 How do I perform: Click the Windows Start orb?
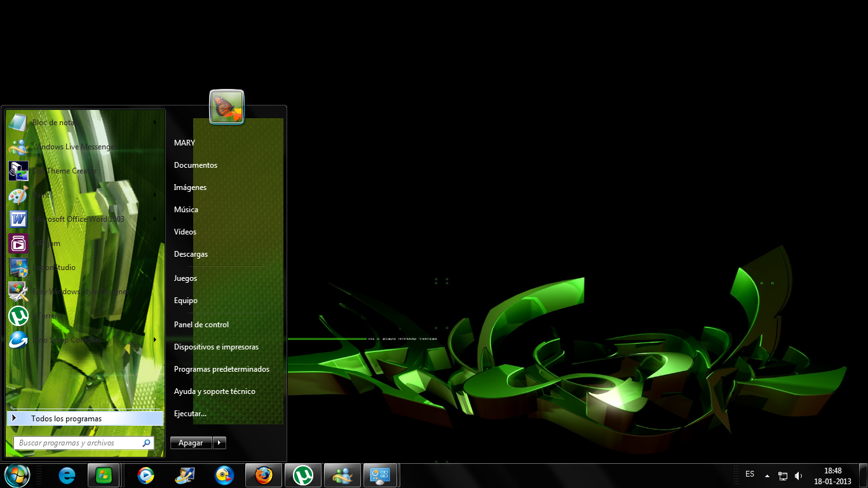point(17,475)
